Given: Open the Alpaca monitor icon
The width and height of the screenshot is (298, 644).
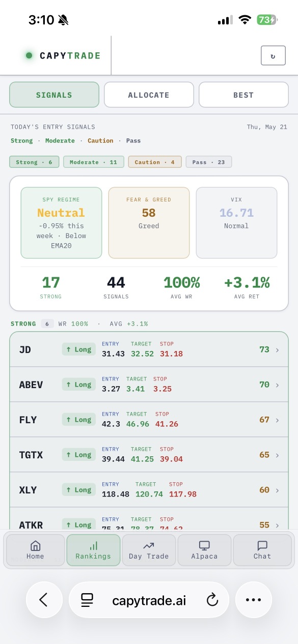Looking at the screenshot, I should point(204,546).
